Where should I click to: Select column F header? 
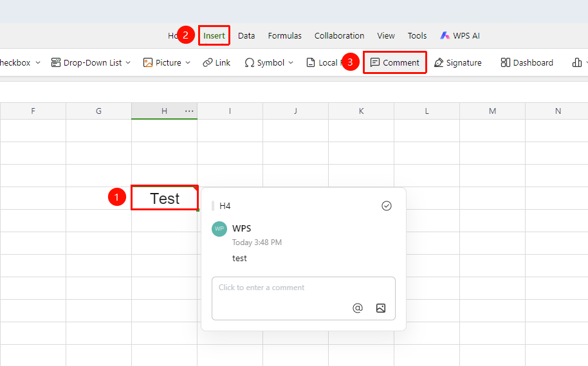point(33,111)
